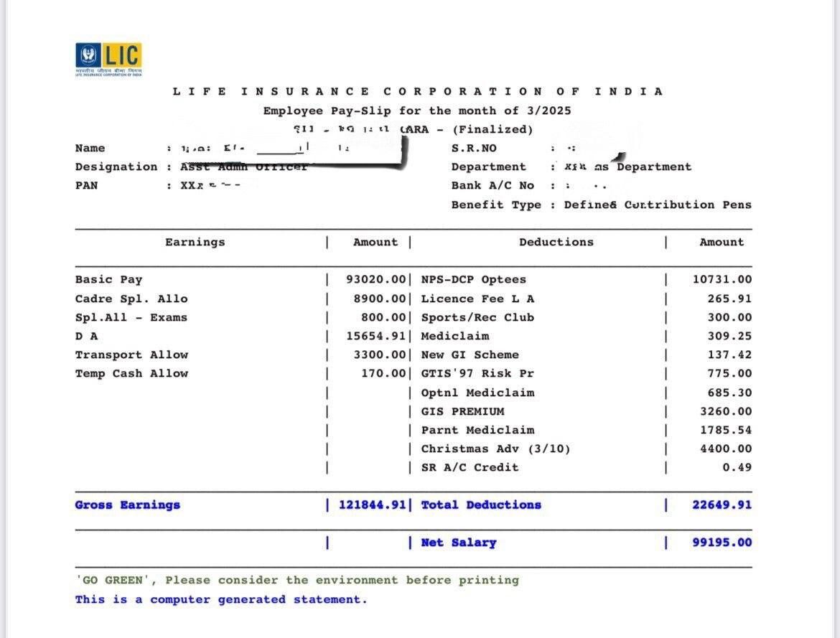Click the LIC logo at top left
This screenshot has width=840, height=638.
coord(108,58)
